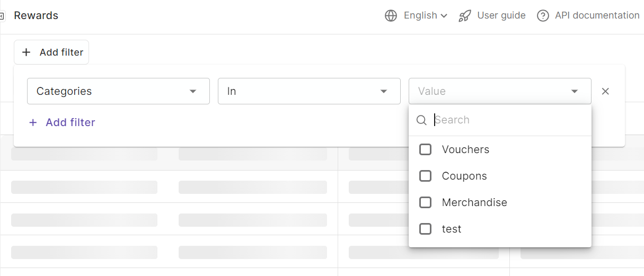Remove the Categories filter row with X

tap(605, 91)
